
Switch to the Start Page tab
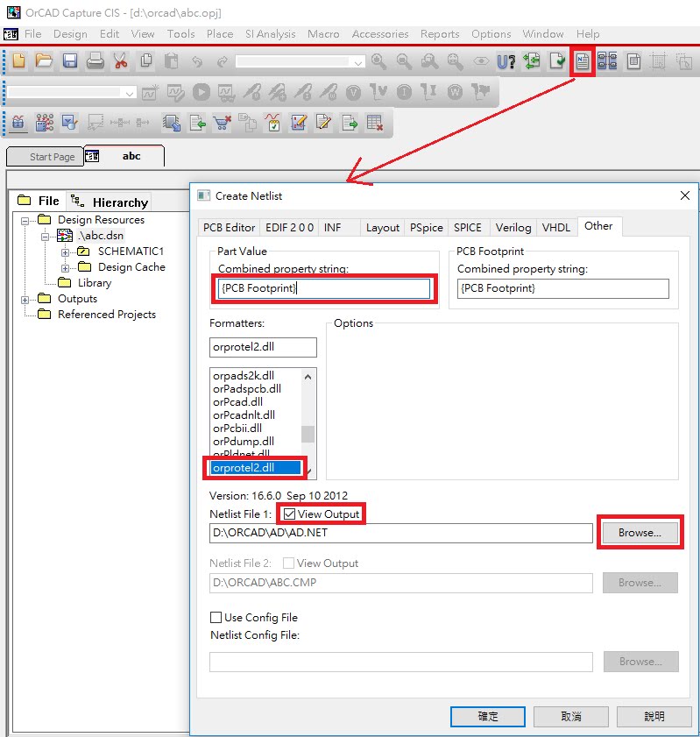[45, 157]
